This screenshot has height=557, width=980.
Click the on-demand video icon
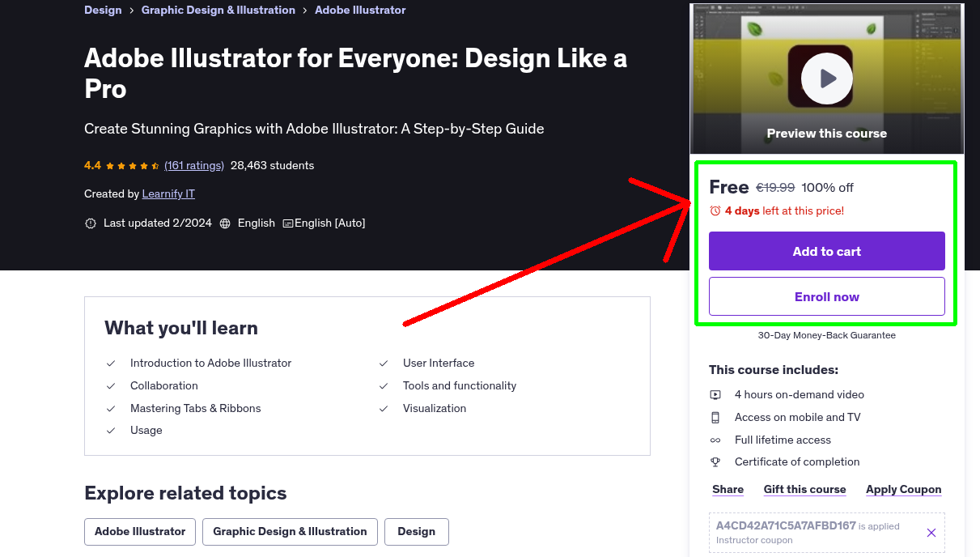point(715,395)
